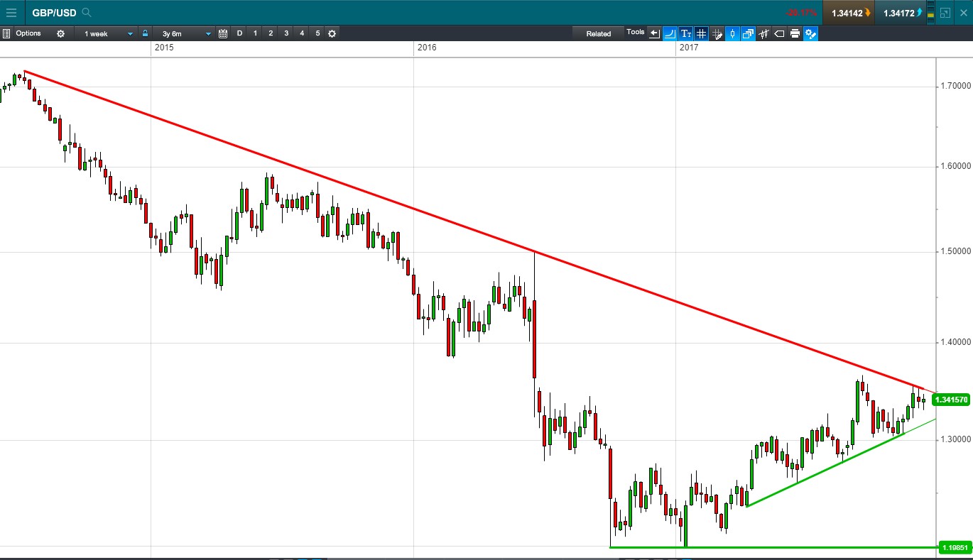Search for another instrument via magnifier

pos(87,13)
